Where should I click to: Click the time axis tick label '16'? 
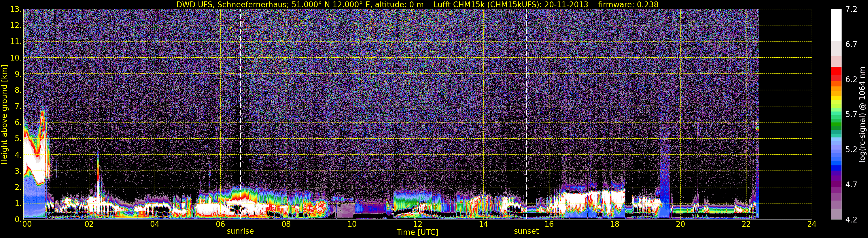pos(549,224)
